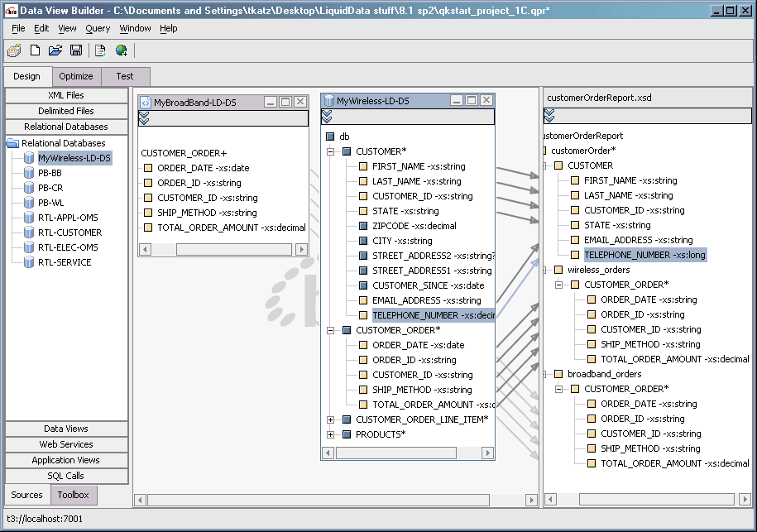757x532 pixels.
Task: Open the Help menu
Action: click(169, 28)
